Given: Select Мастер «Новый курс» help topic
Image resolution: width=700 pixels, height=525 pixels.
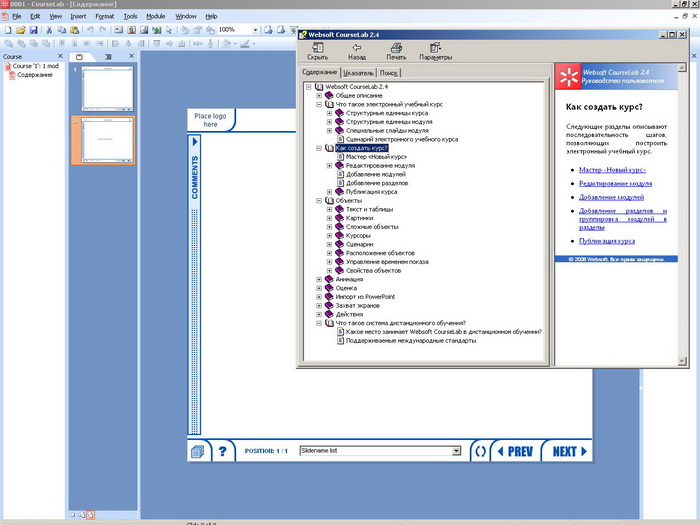Looking at the screenshot, I should (376, 157).
